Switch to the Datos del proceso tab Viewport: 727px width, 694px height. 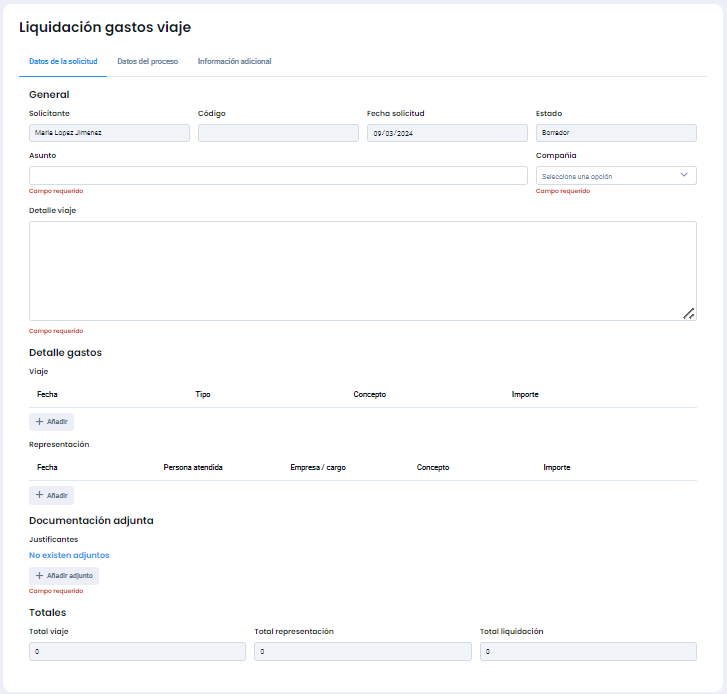click(147, 62)
